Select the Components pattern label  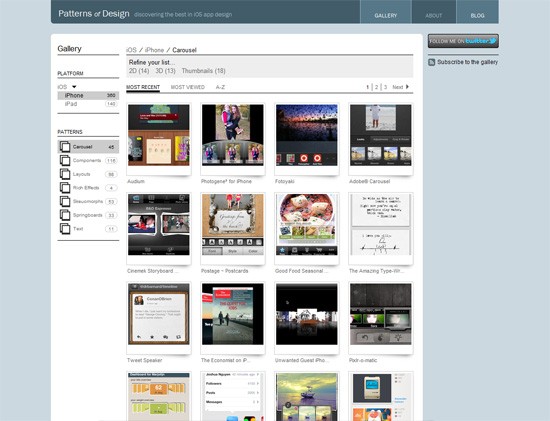(87, 160)
